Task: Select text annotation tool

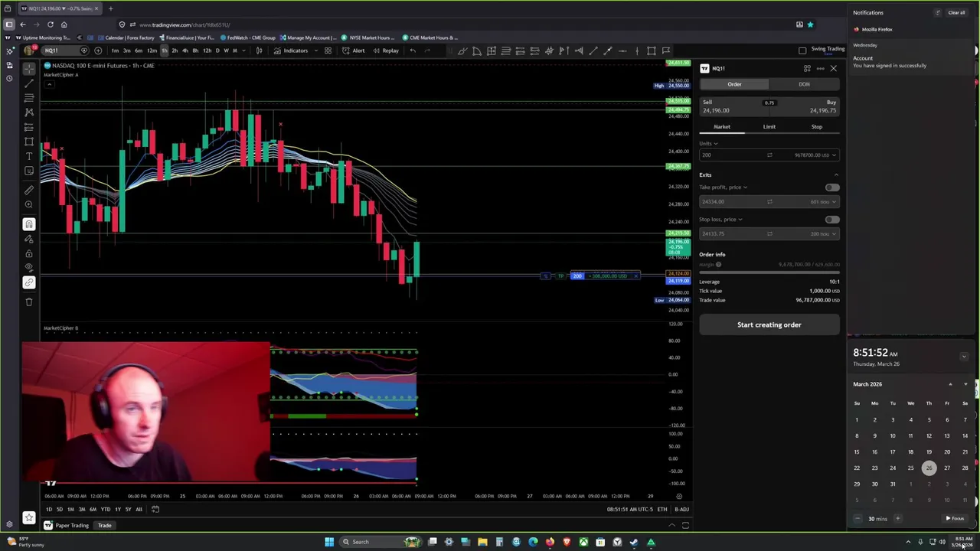Action: pos(29,156)
